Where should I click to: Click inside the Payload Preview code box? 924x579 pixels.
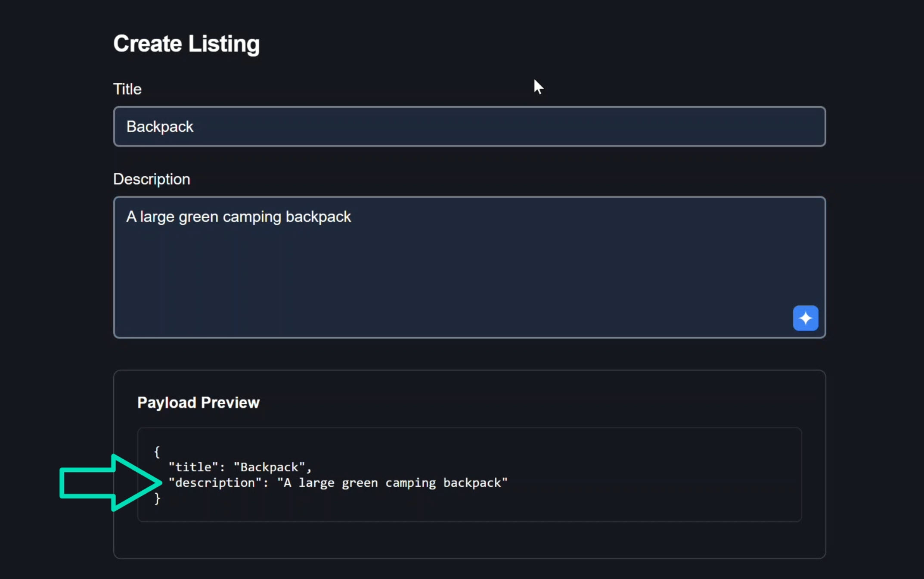point(469,474)
